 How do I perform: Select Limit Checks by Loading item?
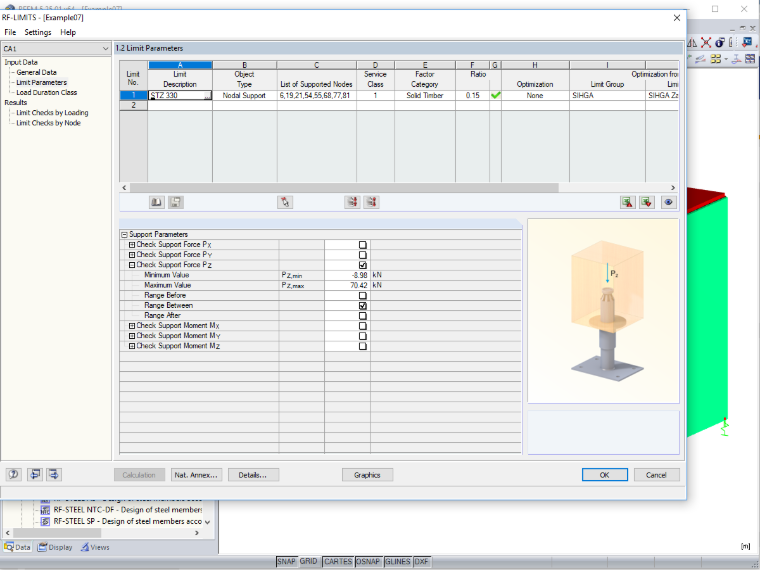coord(52,112)
